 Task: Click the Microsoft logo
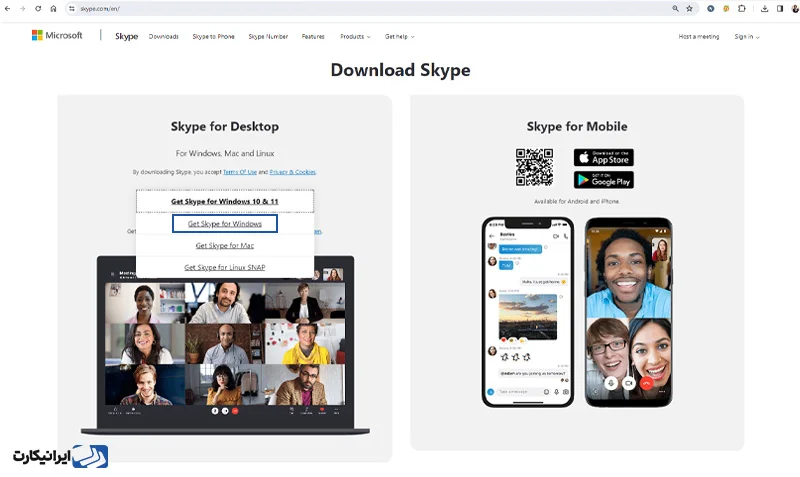pyautogui.click(x=57, y=35)
